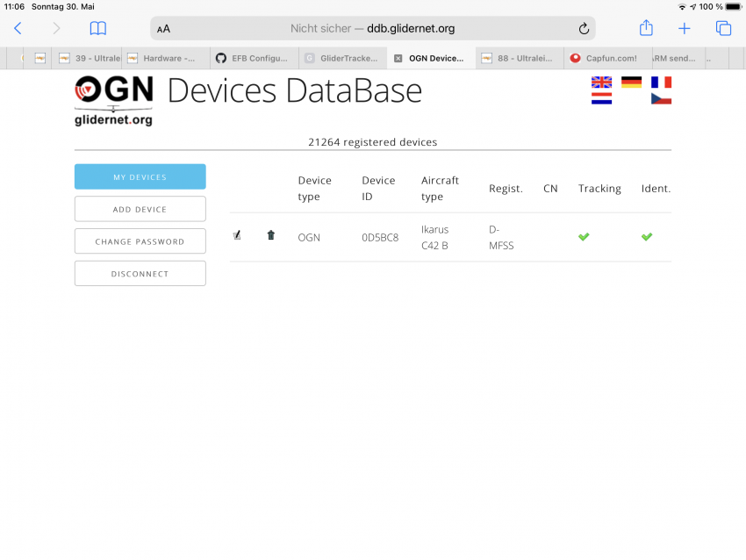Screen dimensions: 746x560
Task: Click the 'CN' column header
Action: [x=550, y=189]
